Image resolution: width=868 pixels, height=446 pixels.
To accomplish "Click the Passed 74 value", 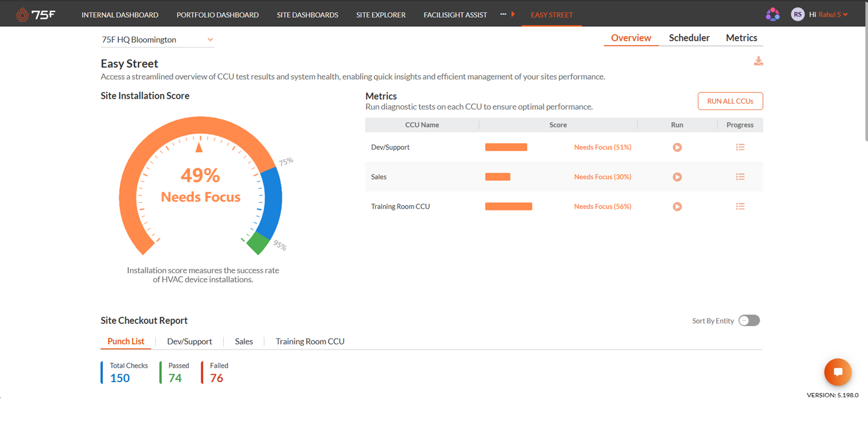I will coord(175,378).
